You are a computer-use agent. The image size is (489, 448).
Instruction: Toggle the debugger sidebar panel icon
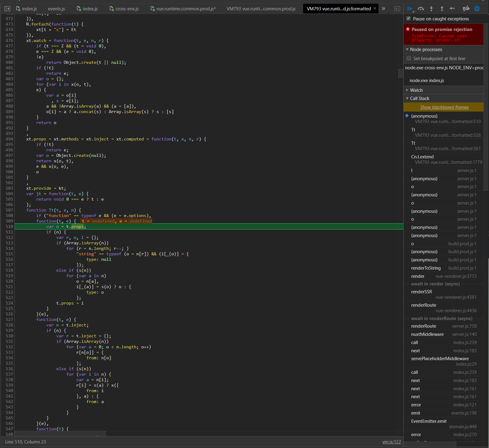coord(397,9)
